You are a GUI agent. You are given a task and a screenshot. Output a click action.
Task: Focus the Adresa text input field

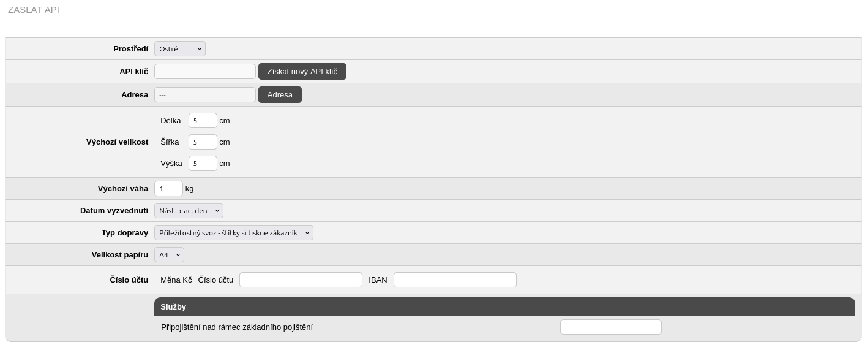pos(204,95)
